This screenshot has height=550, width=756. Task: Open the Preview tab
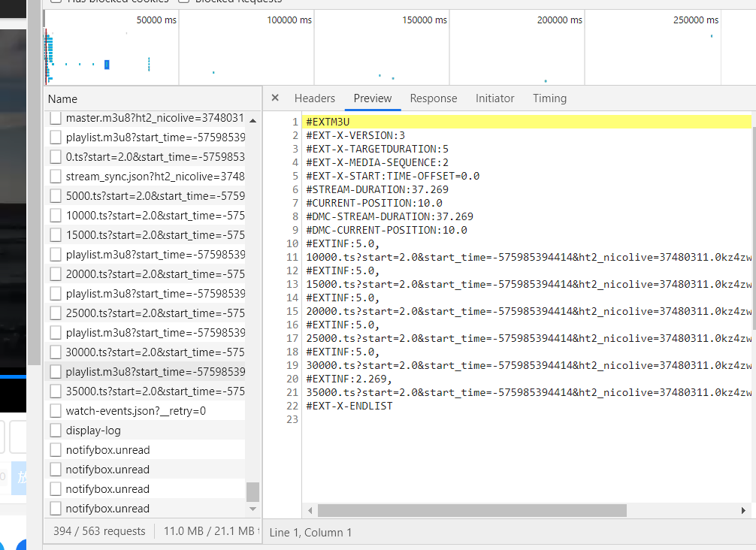coord(372,98)
